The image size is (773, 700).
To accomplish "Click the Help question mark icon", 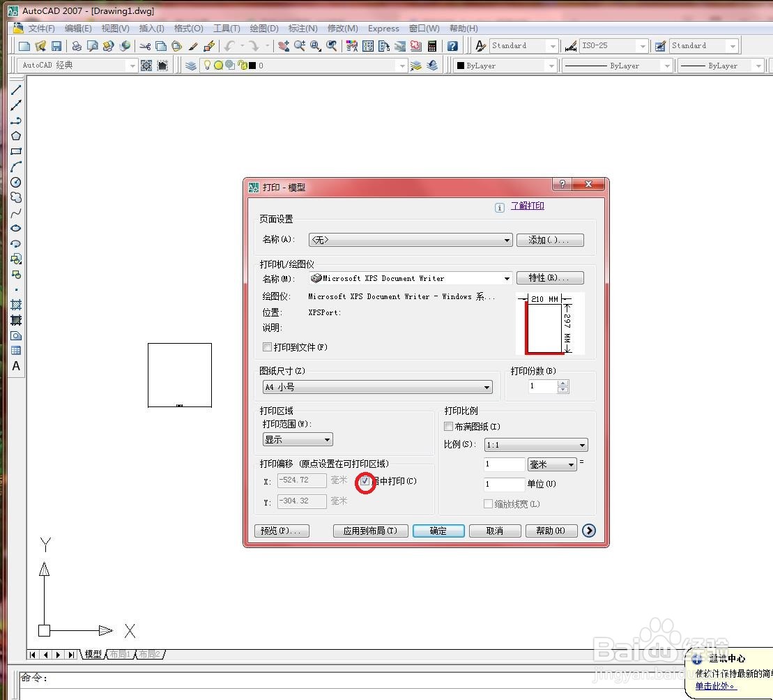I will (452, 46).
